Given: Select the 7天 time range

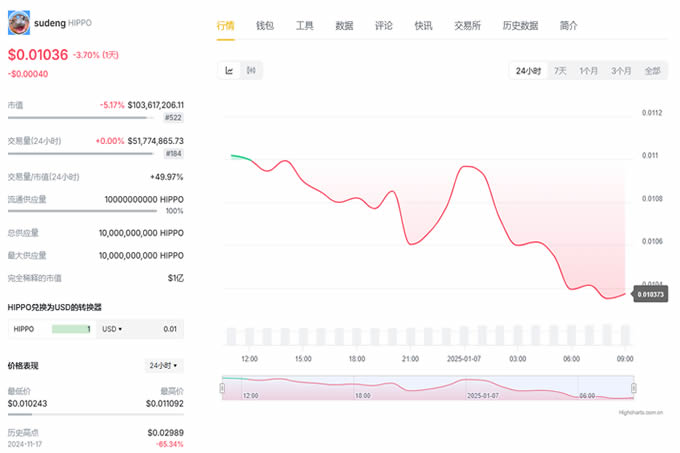Looking at the screenshot, I should [x=560, y=71].
